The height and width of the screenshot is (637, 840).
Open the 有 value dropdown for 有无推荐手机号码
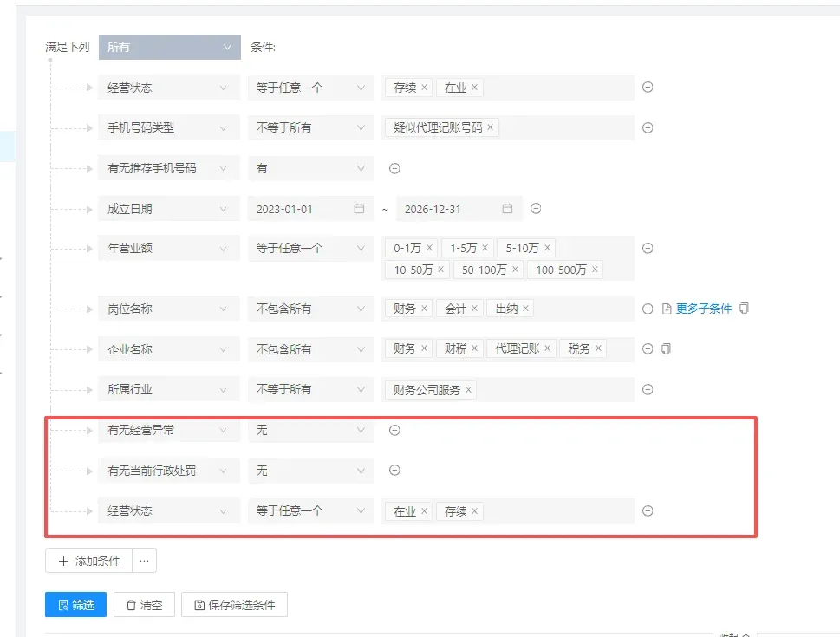(310, 168)
